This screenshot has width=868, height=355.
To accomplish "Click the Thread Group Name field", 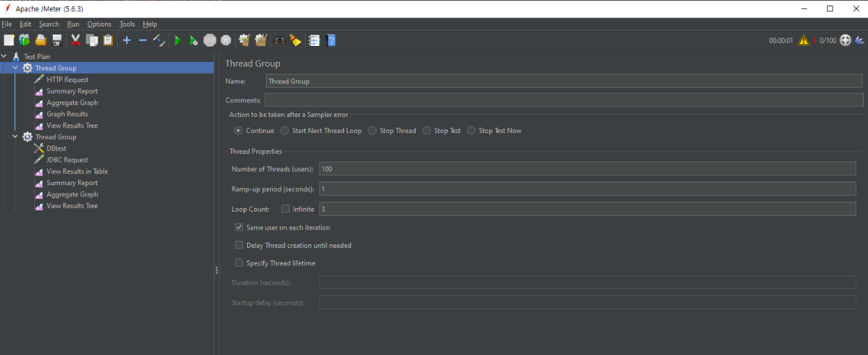I will pos(564,81).
